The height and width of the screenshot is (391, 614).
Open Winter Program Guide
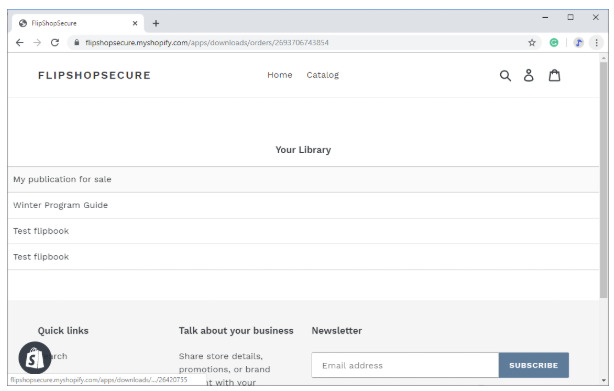303,205
